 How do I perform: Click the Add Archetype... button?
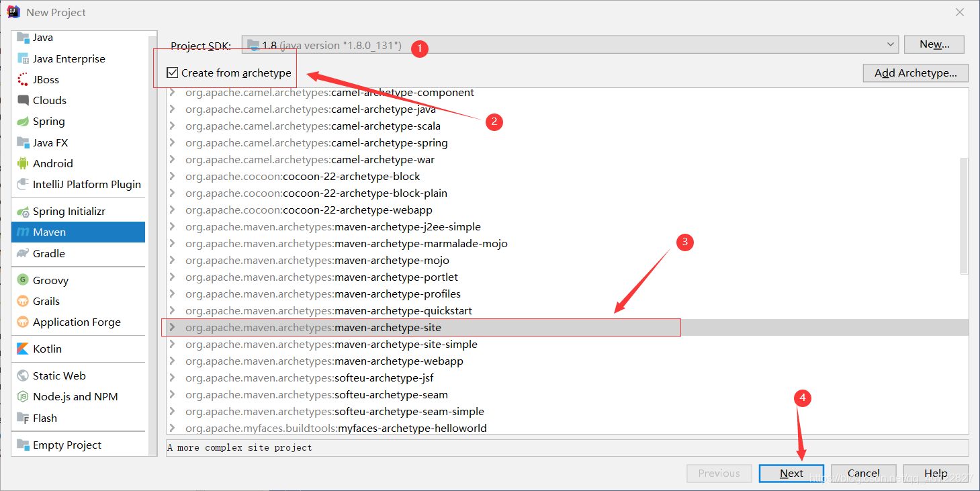tap(916, 73)
